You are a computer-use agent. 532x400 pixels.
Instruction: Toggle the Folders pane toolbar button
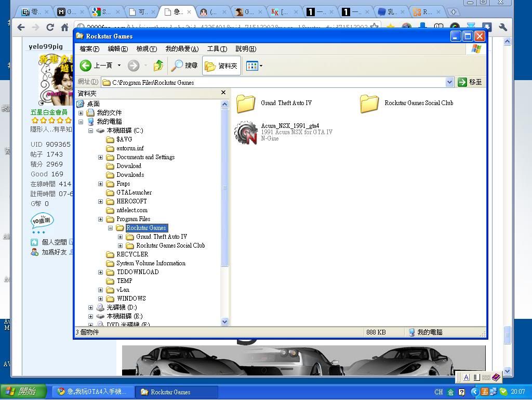point(221,66)
